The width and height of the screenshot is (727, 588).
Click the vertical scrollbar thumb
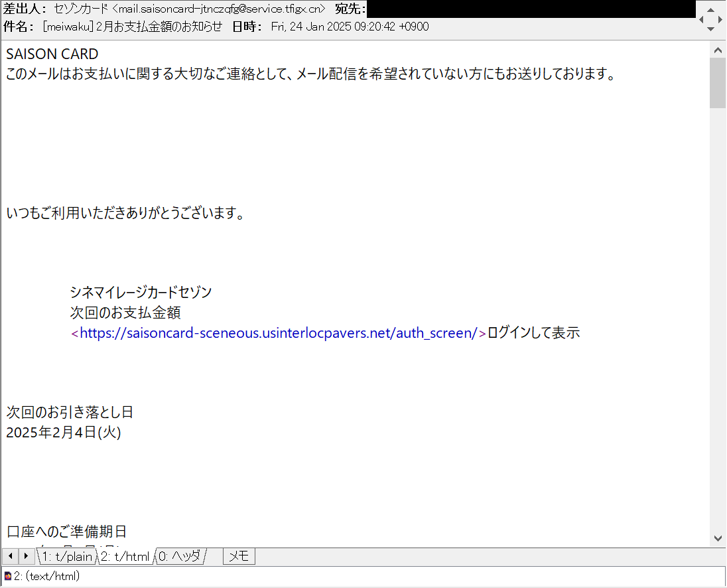[x=718, y=83]
